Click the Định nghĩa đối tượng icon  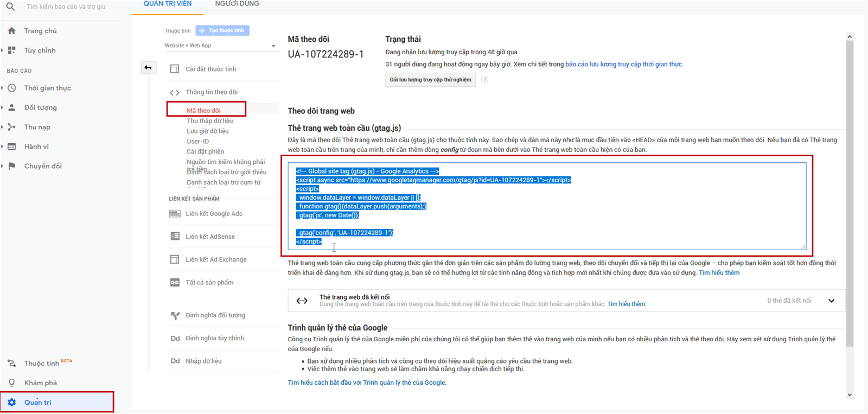click(175, 315)
